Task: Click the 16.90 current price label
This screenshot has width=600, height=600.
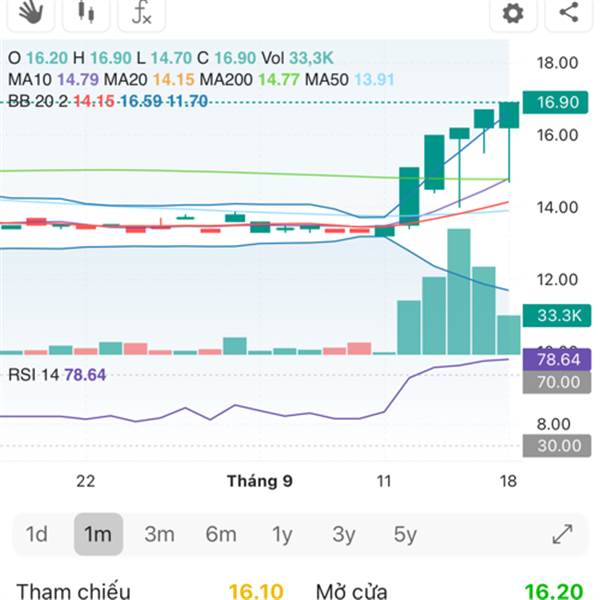Action: (557, 103)
